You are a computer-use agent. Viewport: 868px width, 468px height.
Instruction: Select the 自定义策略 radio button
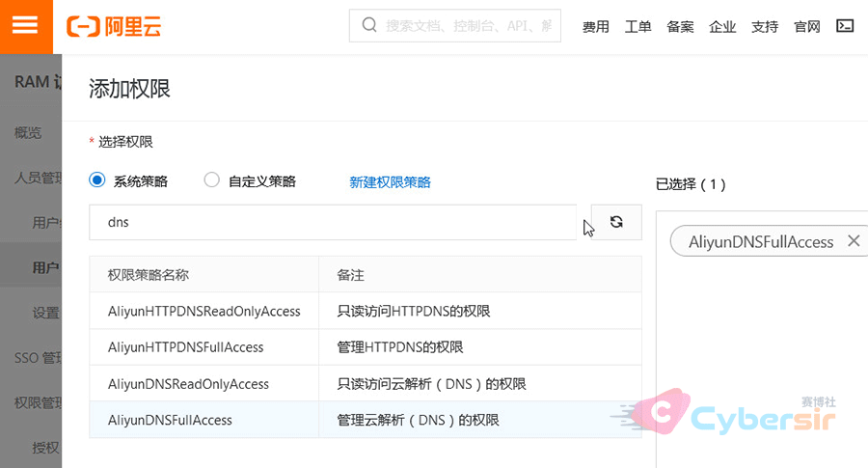pyautogui.click(x=212, y=180)
